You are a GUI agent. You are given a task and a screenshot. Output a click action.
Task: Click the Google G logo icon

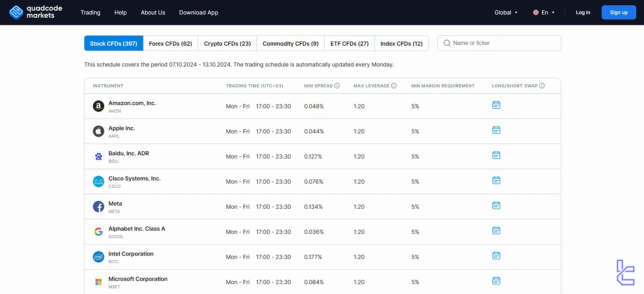(99, 232)
